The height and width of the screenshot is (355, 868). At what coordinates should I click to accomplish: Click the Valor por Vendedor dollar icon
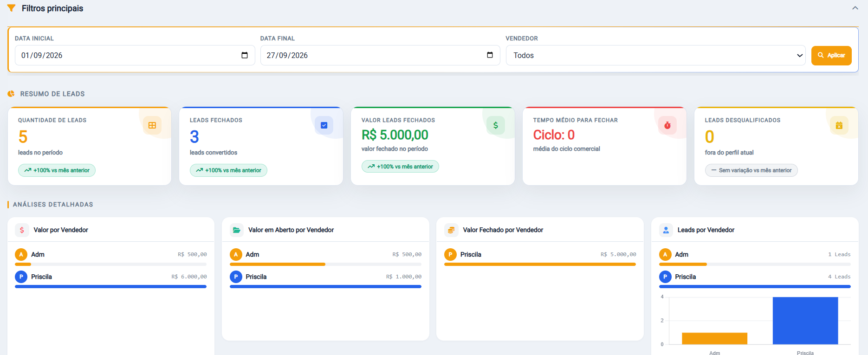(22, 230)
